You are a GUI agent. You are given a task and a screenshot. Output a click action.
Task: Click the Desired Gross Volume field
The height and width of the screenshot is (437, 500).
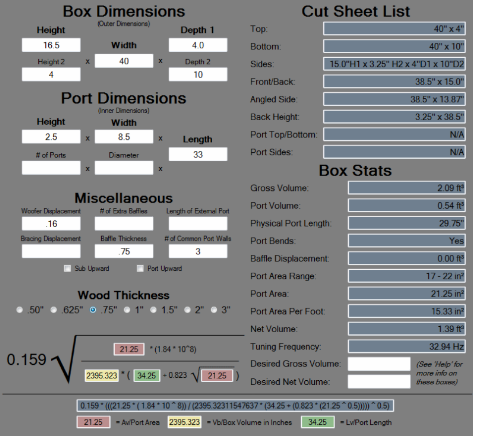pos(379,364)
